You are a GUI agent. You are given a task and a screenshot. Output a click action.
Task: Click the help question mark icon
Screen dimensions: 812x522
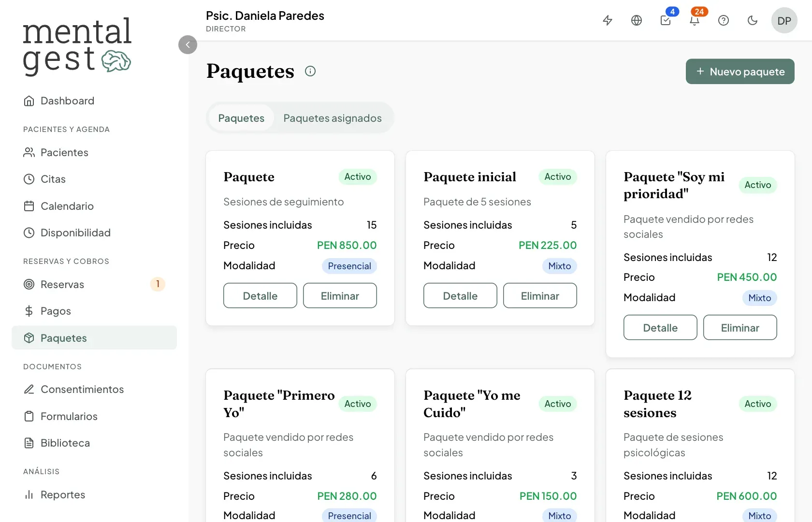pos(724,20)
